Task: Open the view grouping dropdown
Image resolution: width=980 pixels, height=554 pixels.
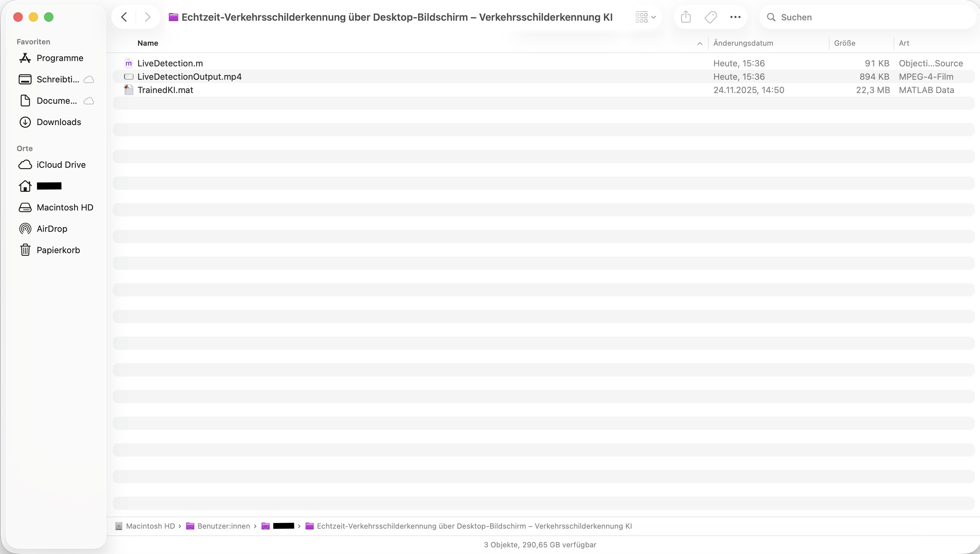Action: point(645,17)
